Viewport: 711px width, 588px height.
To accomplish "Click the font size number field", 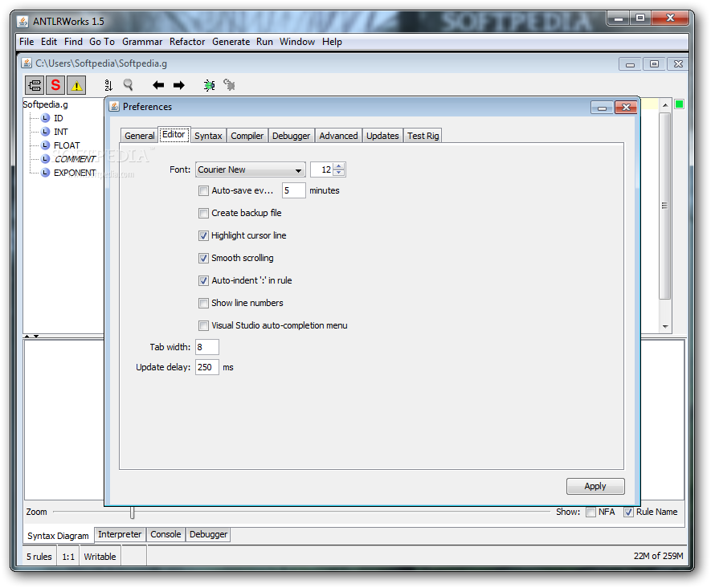I will 322,170.
